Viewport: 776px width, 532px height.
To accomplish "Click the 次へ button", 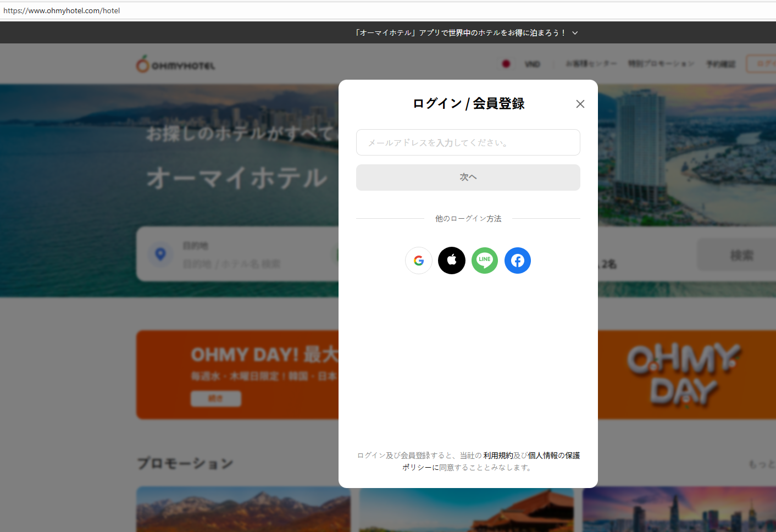I will click(x=468, y=178).
